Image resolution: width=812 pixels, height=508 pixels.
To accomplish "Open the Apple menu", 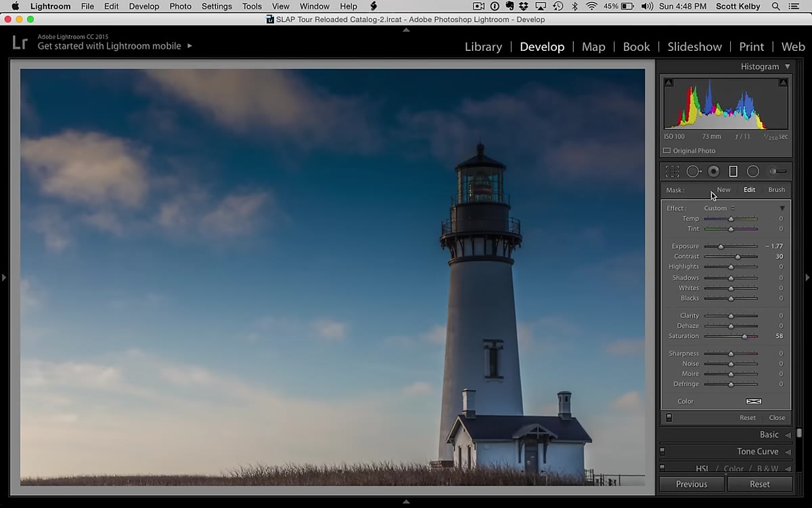I will (x=15, y=6).
